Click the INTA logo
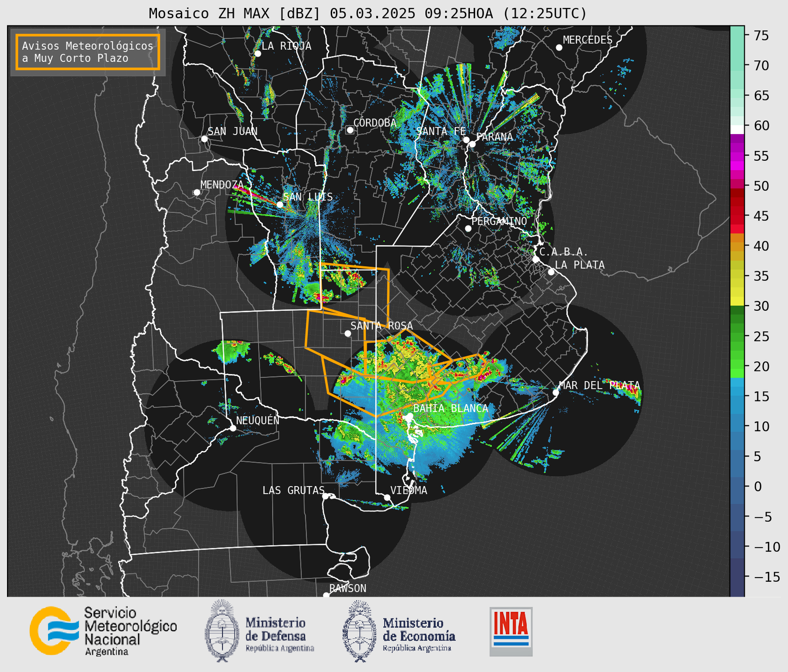Screen dimensions: 788x672 pos(511,631)
